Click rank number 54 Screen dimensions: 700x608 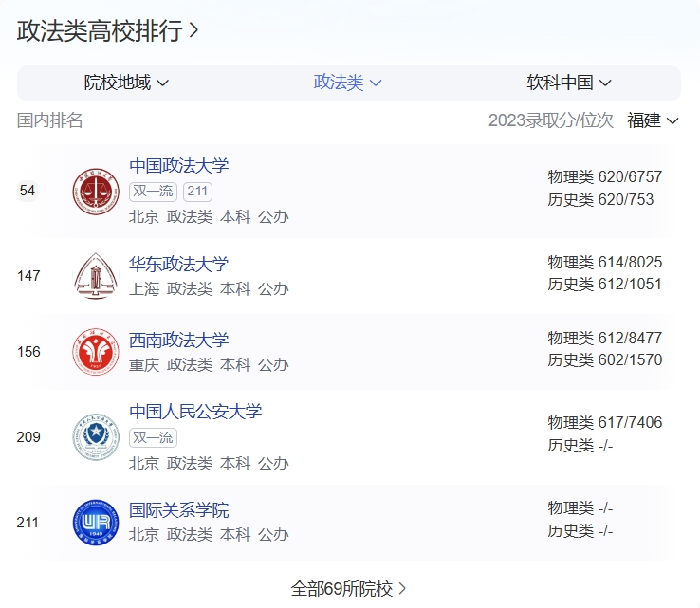pyautogui.click(x=28, y=191)
